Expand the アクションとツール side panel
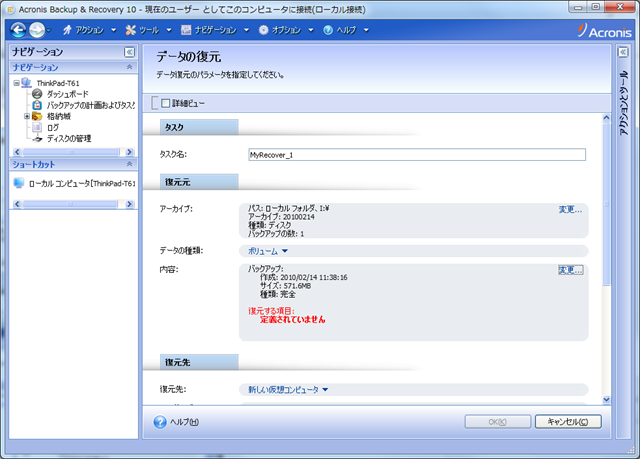640x459 pixels. (623, 52)
